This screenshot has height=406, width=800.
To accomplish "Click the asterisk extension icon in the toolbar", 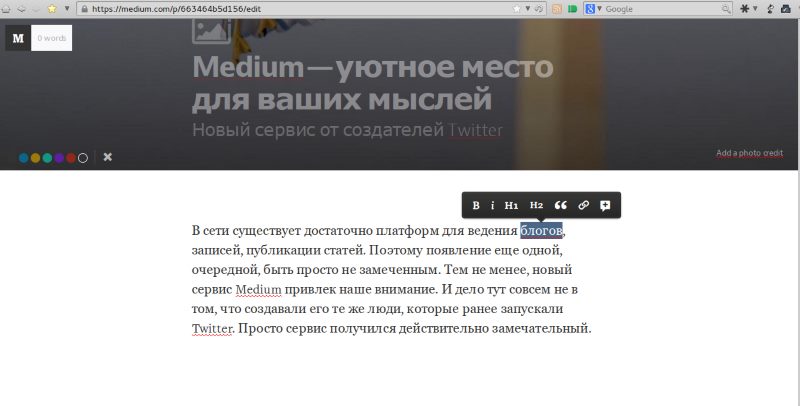I will pos(745,9).
